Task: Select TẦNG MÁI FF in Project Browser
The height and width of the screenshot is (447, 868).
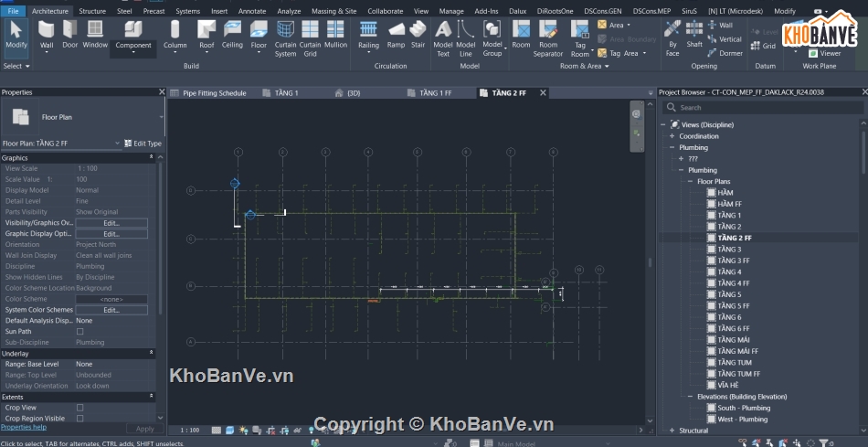Action: click(738, 351)
